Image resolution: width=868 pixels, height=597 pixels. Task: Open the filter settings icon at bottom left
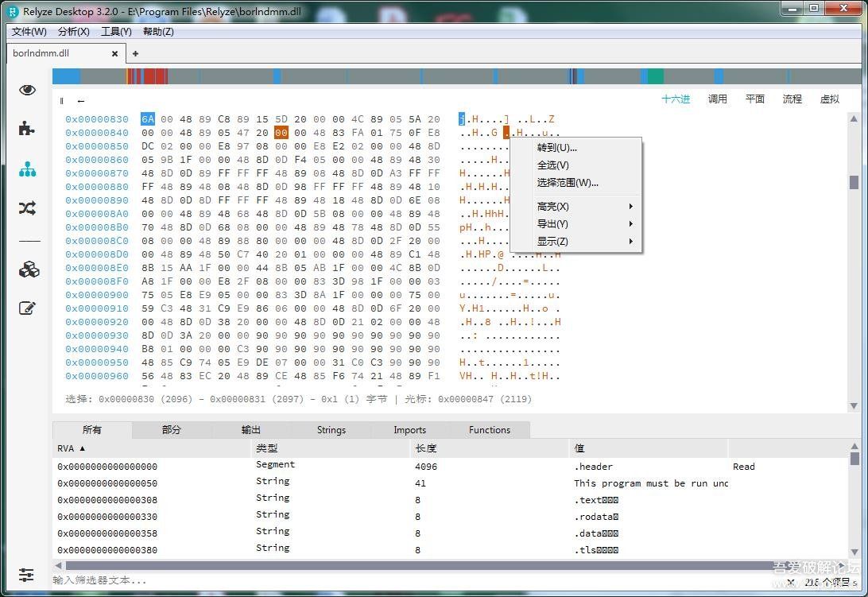click(x=26, y=575)
